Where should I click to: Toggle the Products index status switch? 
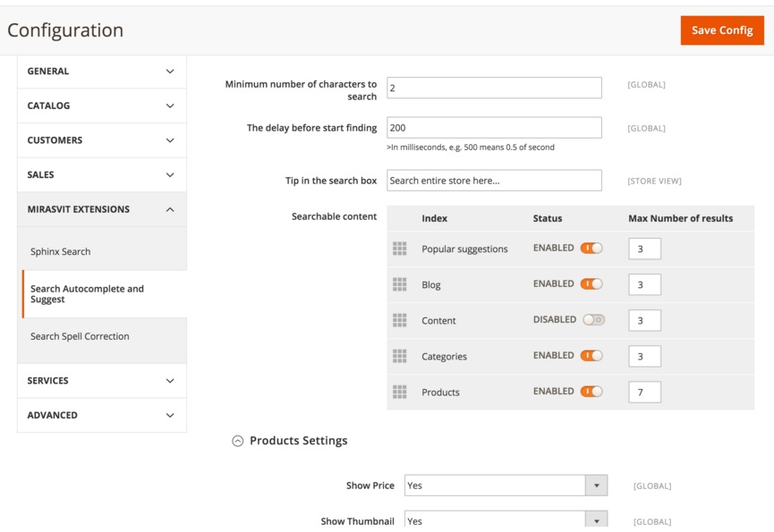(591, 392)
